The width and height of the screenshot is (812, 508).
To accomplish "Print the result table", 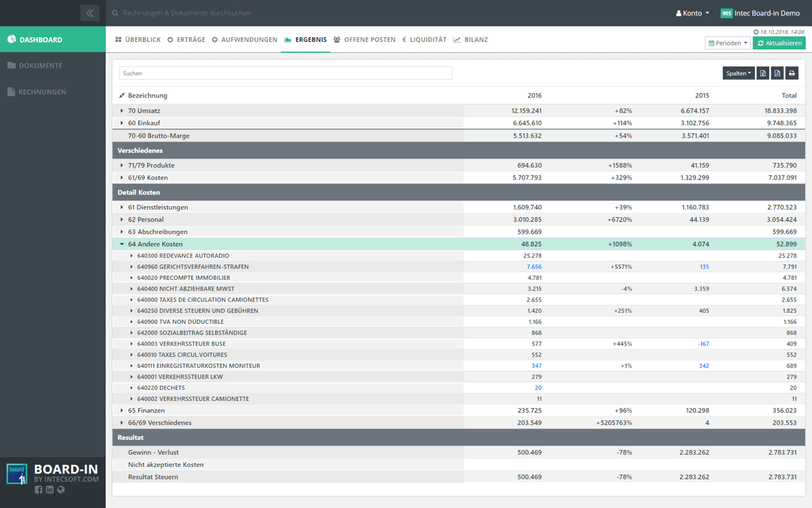I will point(792,73).
